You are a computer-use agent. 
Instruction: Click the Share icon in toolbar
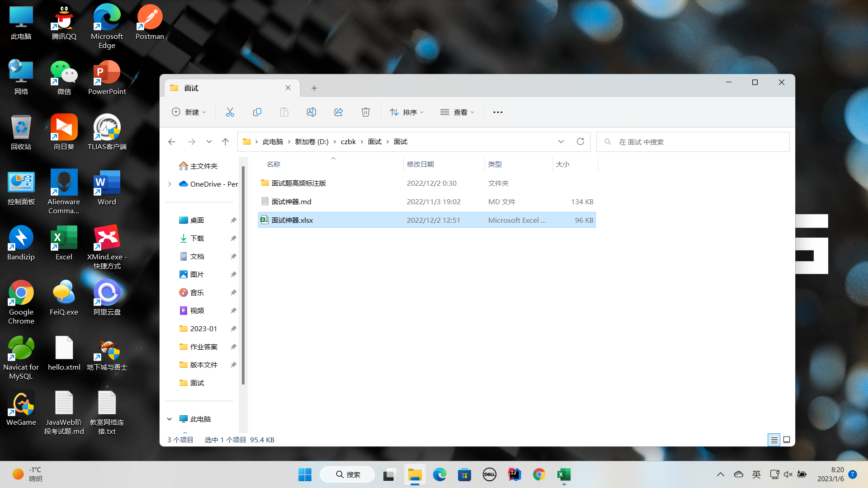click(339, 112)
